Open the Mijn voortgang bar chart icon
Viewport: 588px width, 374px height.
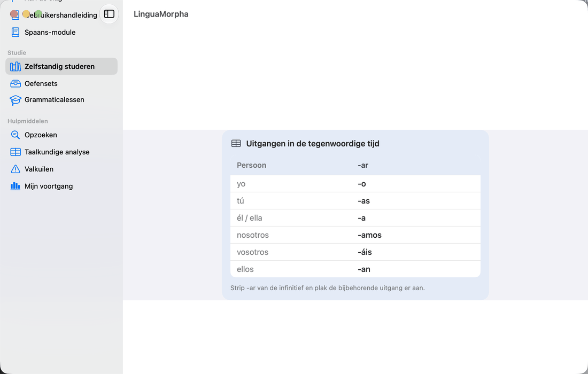[16, 186]
